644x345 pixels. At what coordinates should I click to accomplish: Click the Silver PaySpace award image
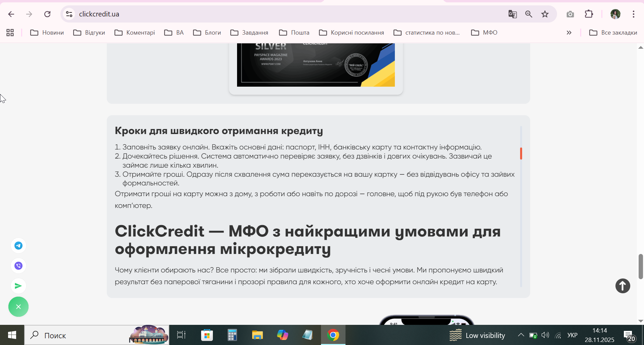click(316, 65)
